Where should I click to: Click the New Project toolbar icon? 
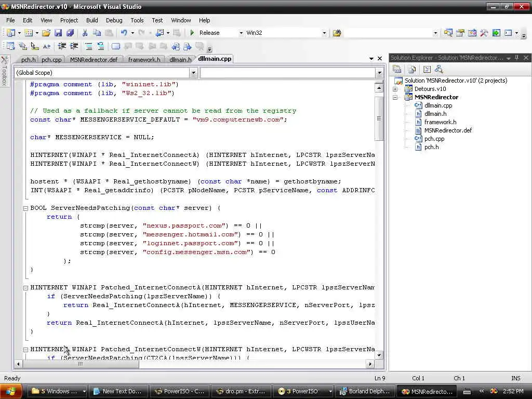click(x=11, y=33)
